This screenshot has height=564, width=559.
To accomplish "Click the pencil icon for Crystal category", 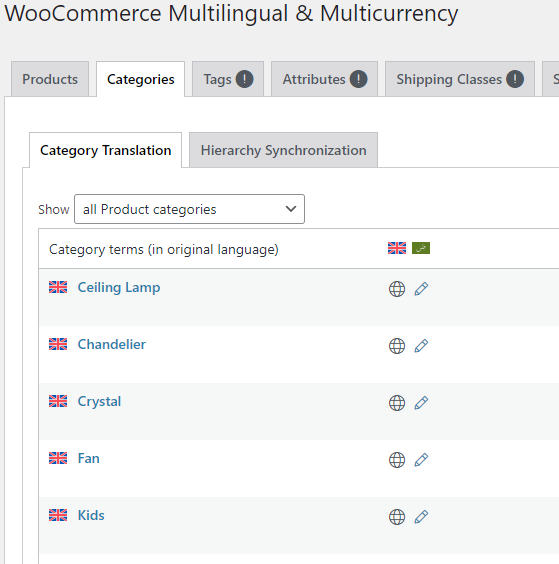I will pos(421,403).
